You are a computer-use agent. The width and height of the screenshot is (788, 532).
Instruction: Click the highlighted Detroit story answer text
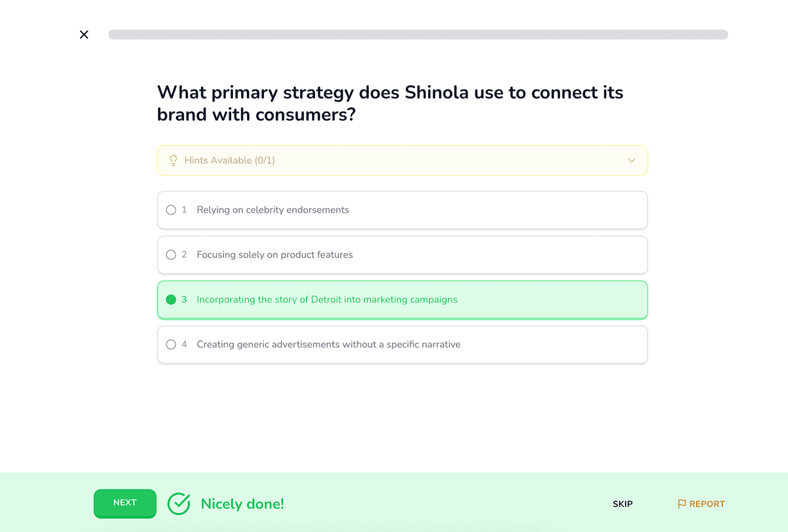tap(327, 299)
